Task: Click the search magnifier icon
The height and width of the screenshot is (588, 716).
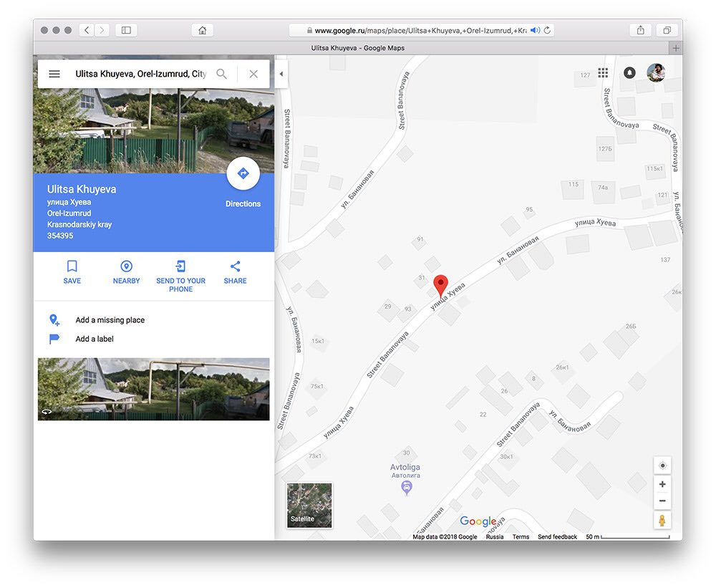Action: (221, 74)
